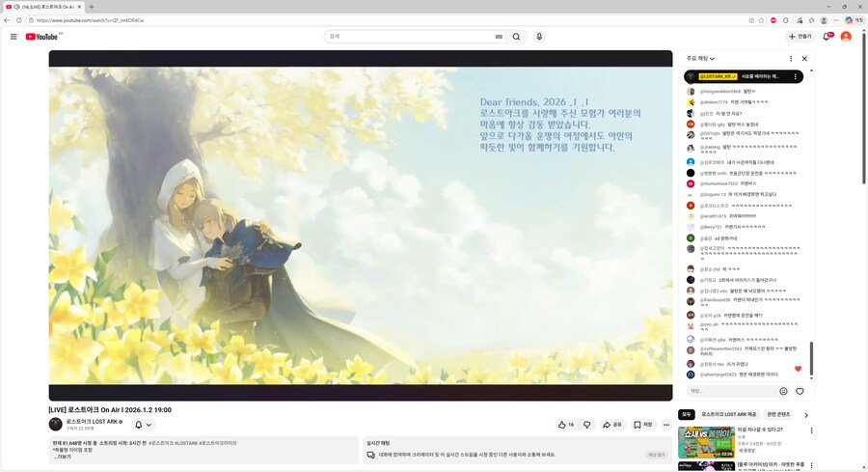
Task: Click the search magnifier button
Action: tap(516, 37)
